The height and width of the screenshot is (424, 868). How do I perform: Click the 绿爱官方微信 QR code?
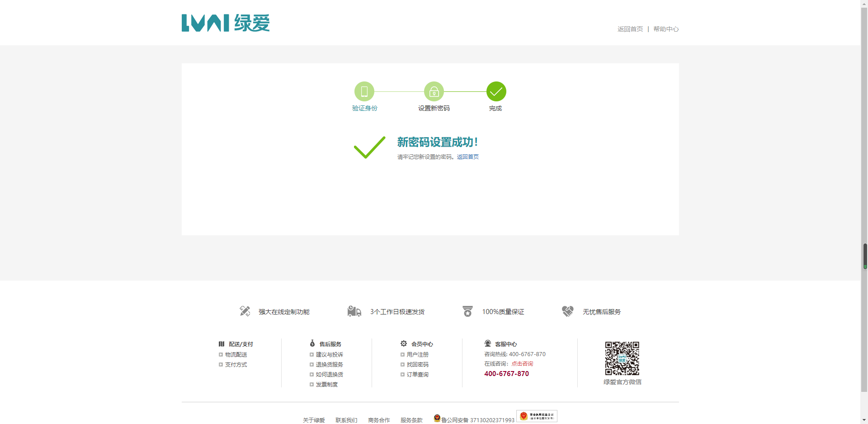622,358
